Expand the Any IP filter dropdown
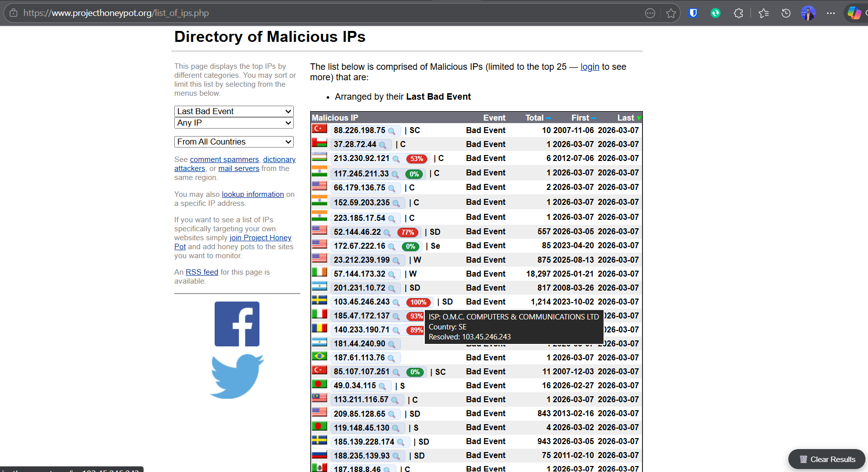This screenshot has width=868, height=472. point(234,123)
